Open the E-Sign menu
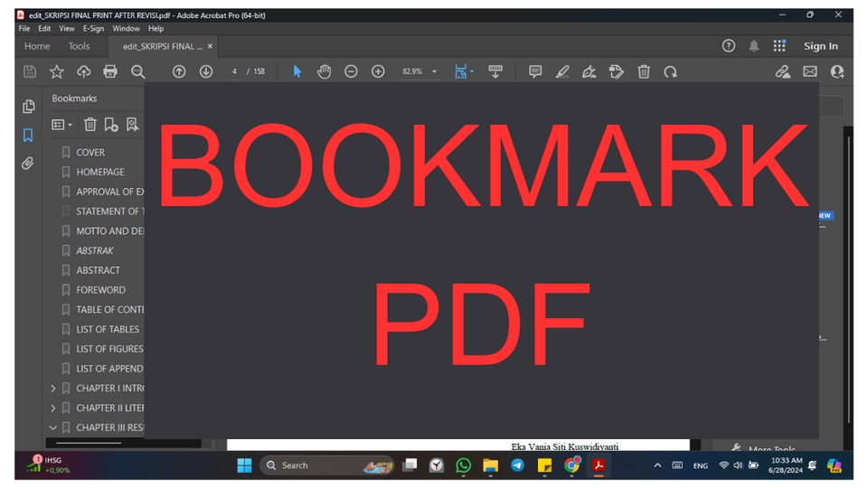This screenshot has width=868, height=488. click(x=93, y=29)
